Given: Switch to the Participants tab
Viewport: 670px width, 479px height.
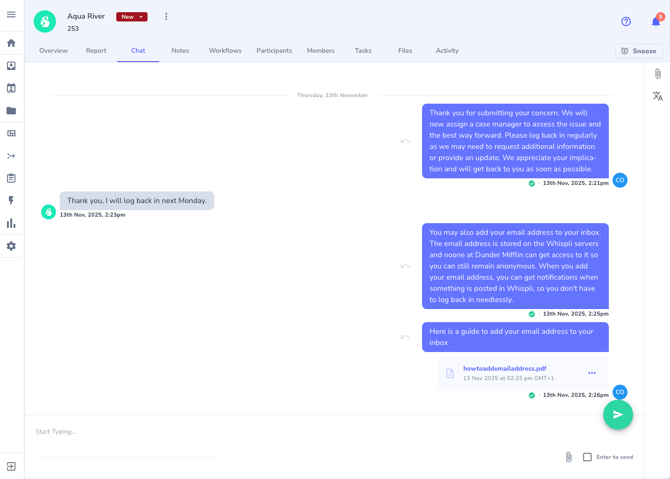Looking at the screenshot, I should pos(274,51).
